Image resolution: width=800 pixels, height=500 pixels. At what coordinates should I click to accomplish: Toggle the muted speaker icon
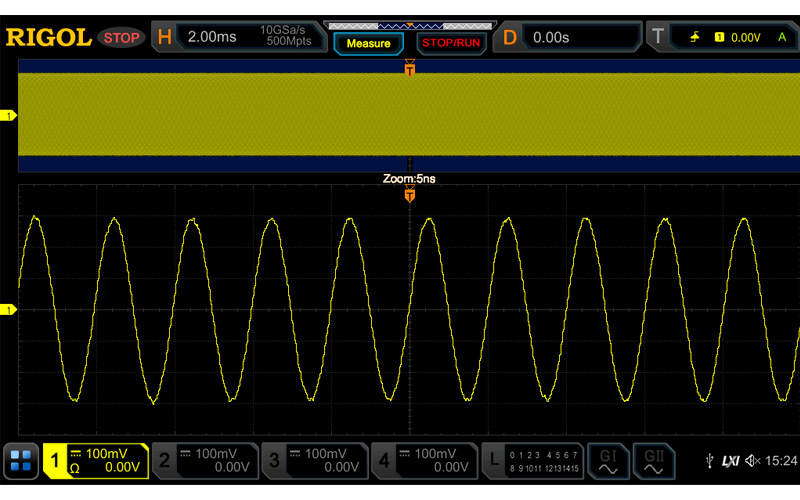click(x=753, y=461)
